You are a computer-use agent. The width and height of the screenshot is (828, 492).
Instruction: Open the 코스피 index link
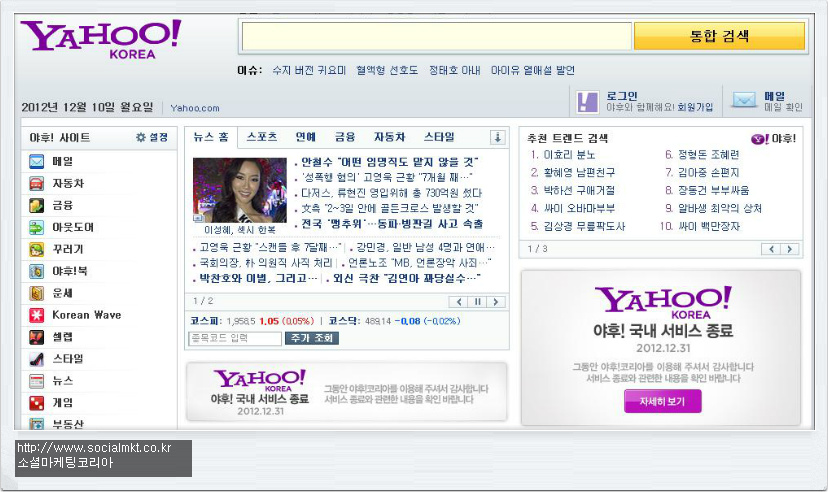[204, 321]
